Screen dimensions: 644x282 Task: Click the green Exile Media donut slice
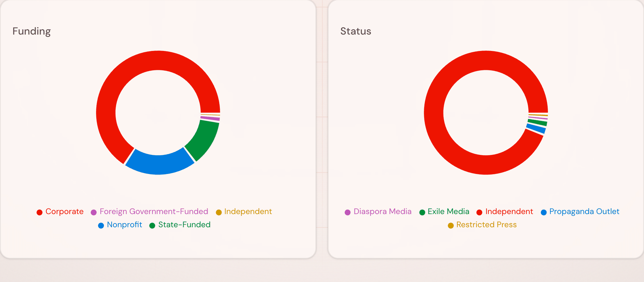coord(537,122)
